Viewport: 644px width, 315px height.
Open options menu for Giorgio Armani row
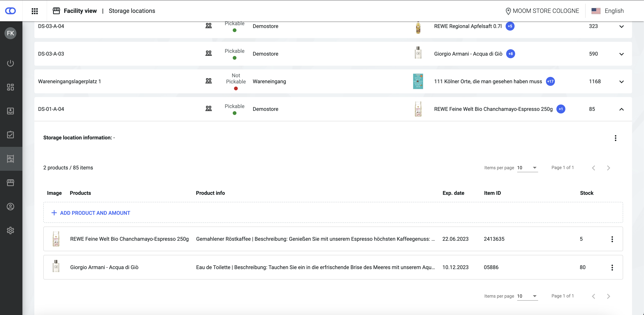point(612,268)
